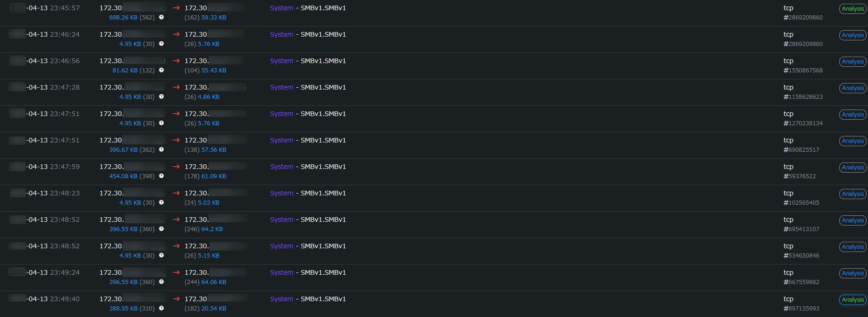Click the help icon beside 698.26 KB (562)
Viewport: 868px width, 317px height.
point(161,17)
